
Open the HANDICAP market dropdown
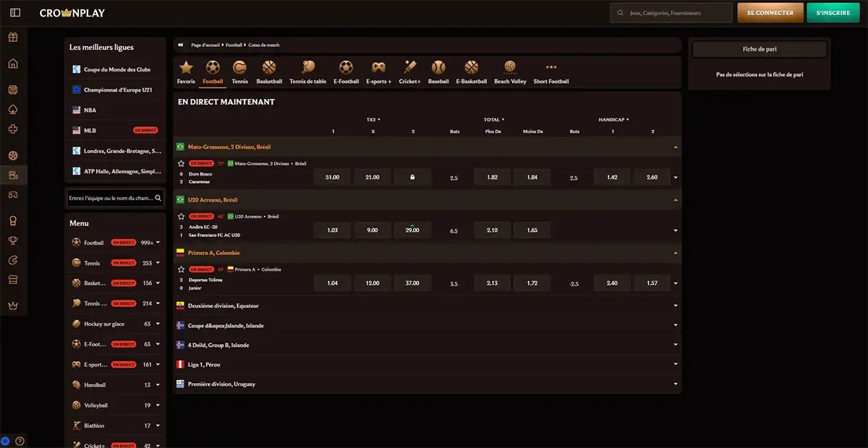coord(614,119)
